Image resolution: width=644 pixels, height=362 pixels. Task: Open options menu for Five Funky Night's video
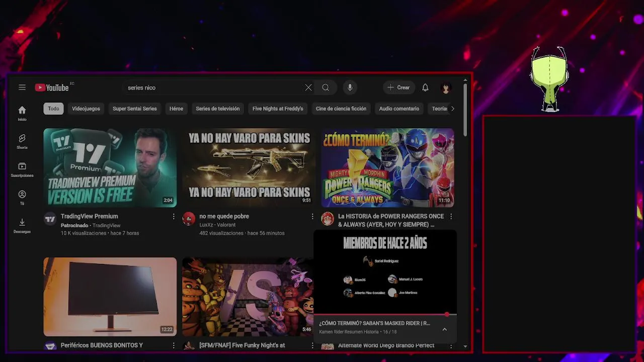[x=312, y=345]
